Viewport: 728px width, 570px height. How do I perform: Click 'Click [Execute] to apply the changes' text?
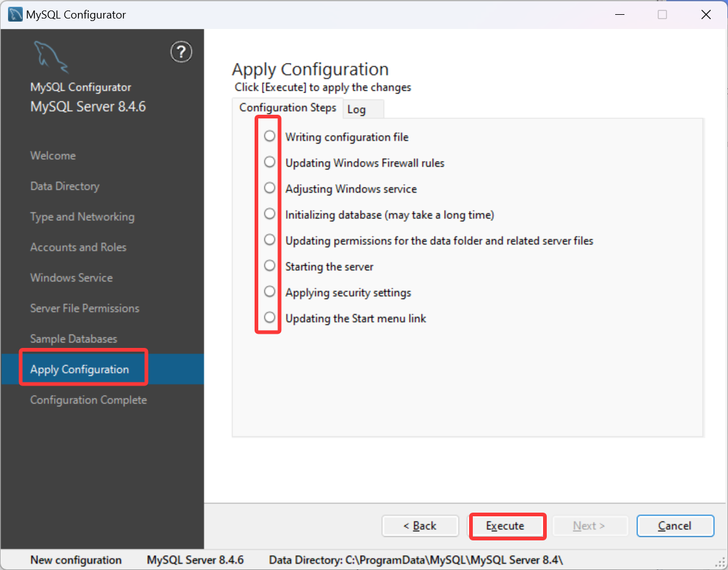pyautogui.click(x=322, y=88)
